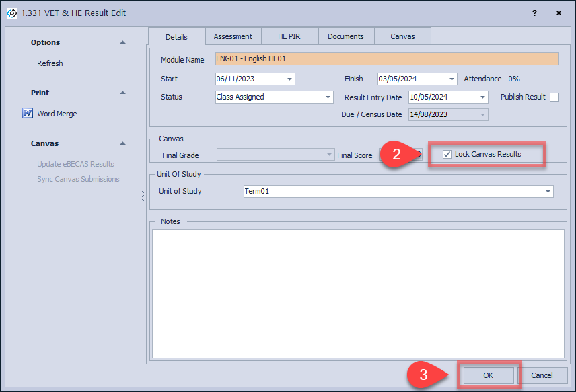Collapse the Print section
This screenshot has width=576, height=392.
pyautogui.click(x=122, y=93)
